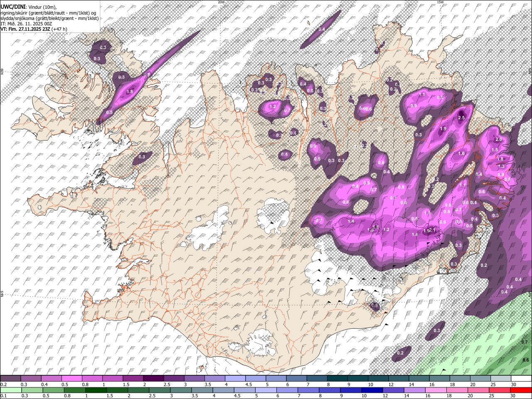Click the 0.6 value in green rain area
The image size is (532, 399).
pos(525,360)
